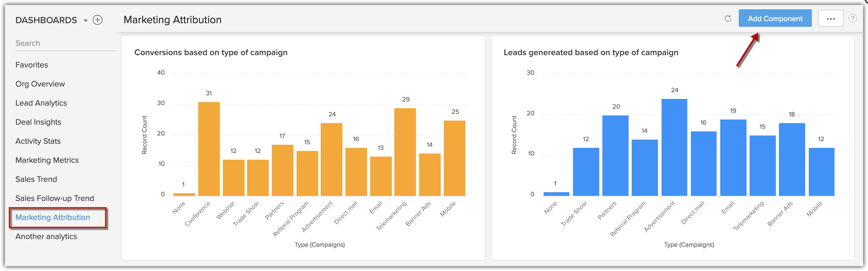
Task: Click the Add Component button
Action: coord(775,19)
